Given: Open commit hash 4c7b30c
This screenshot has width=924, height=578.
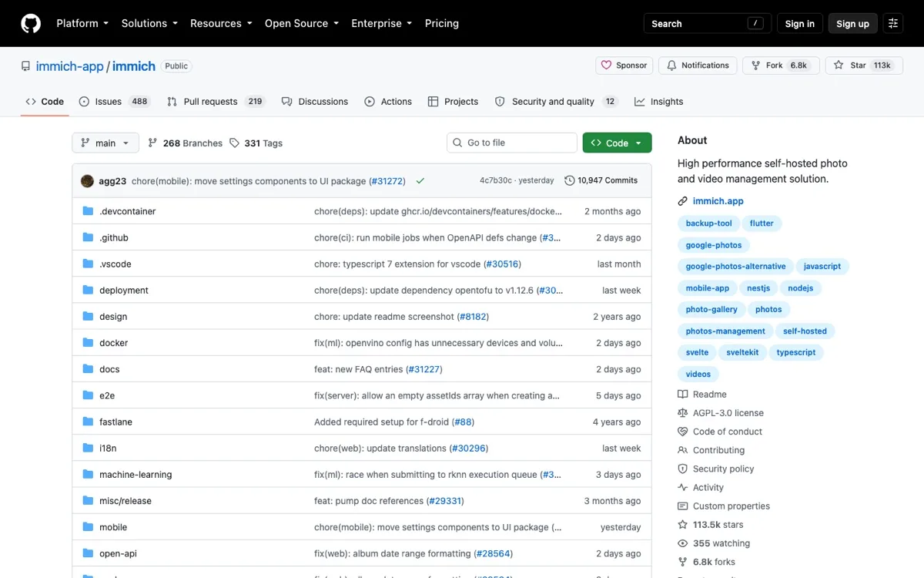Looking at the screenshot, I should pyautogui.click(x=496, y=180).
